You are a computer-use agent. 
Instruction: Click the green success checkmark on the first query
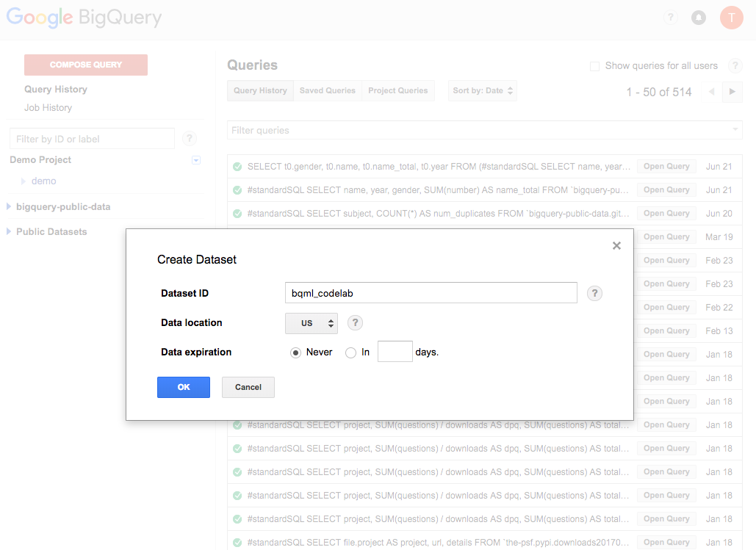coord(237,167)
